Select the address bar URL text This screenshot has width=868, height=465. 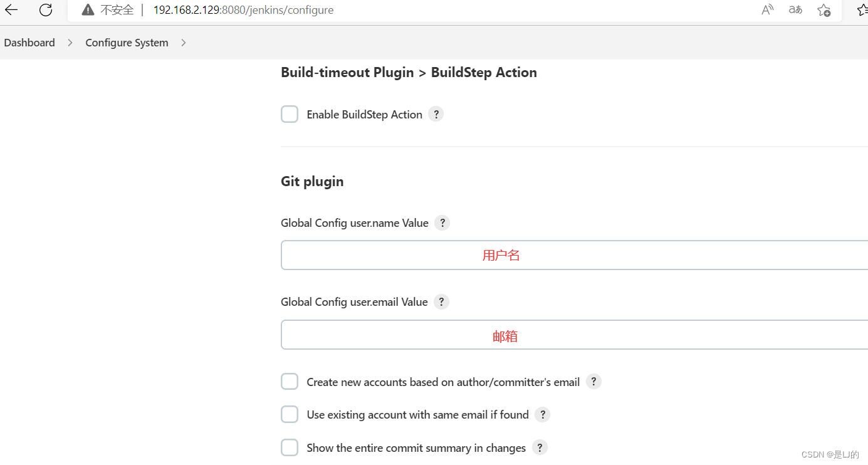pyautogui.click(x=243, y=10)
